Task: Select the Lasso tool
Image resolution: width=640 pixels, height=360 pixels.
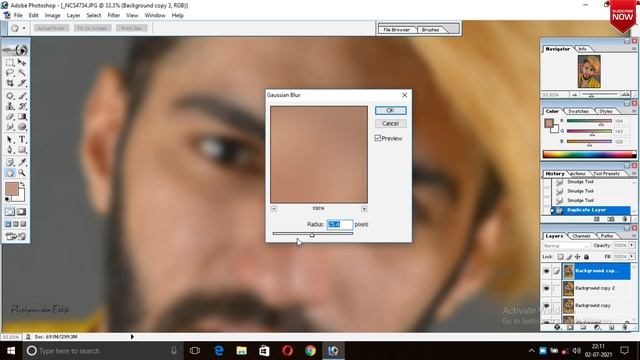Action: (10, 73)
